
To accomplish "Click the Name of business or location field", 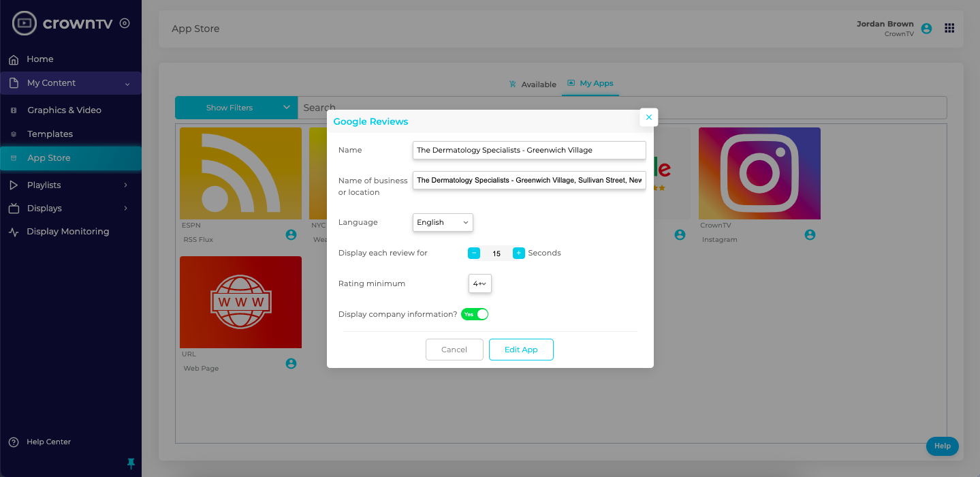I will (529, 181).
